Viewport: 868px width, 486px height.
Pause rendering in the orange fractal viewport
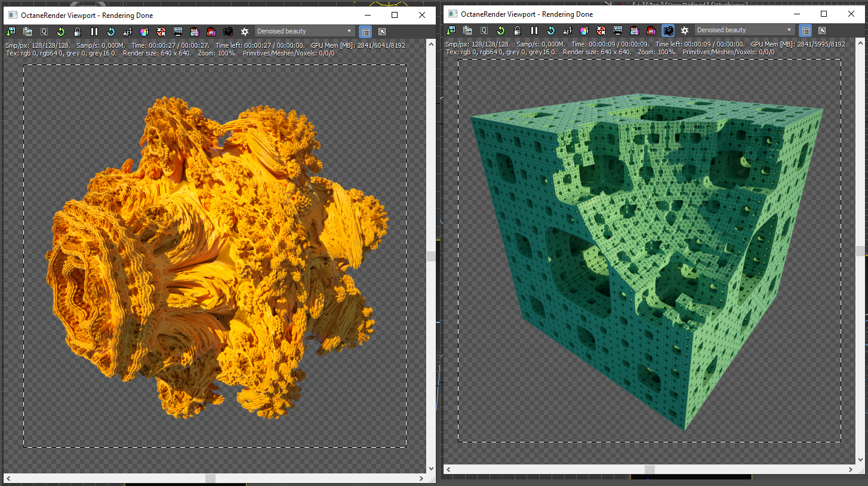coord(94,31)
